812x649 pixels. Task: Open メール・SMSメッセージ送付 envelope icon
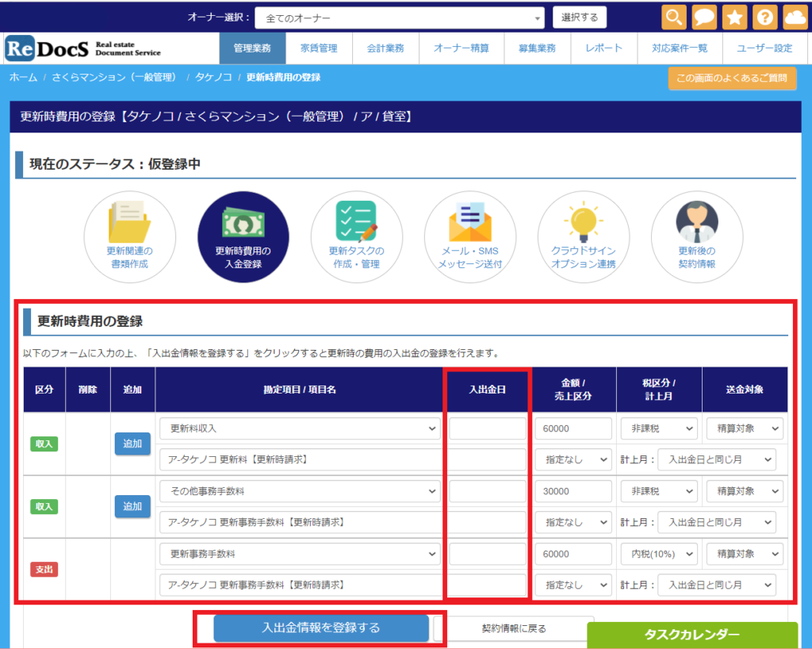coord(469,236)
